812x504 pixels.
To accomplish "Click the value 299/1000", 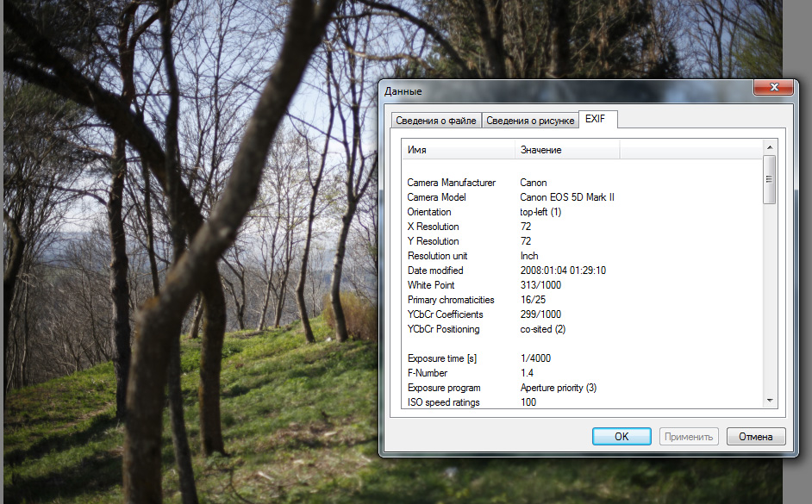I will (540, 314).
